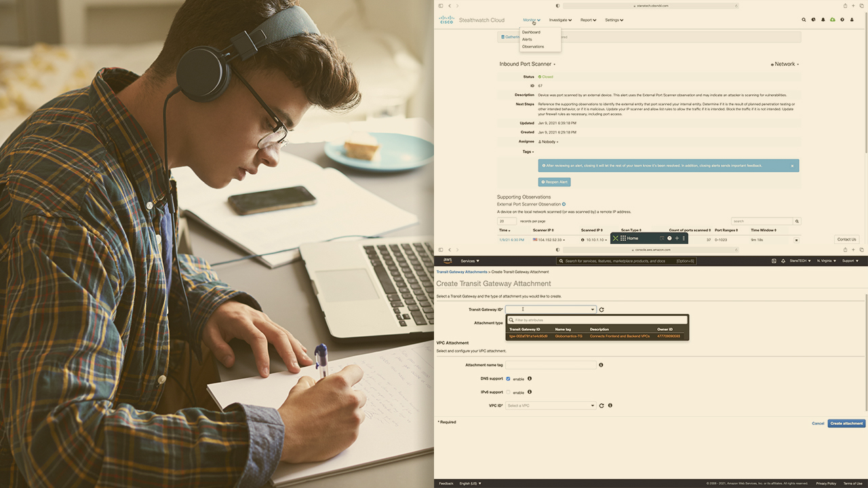Click the green cloud sensor icon
This screenshot has height=488, width=868.
click(x=833, y=20)
